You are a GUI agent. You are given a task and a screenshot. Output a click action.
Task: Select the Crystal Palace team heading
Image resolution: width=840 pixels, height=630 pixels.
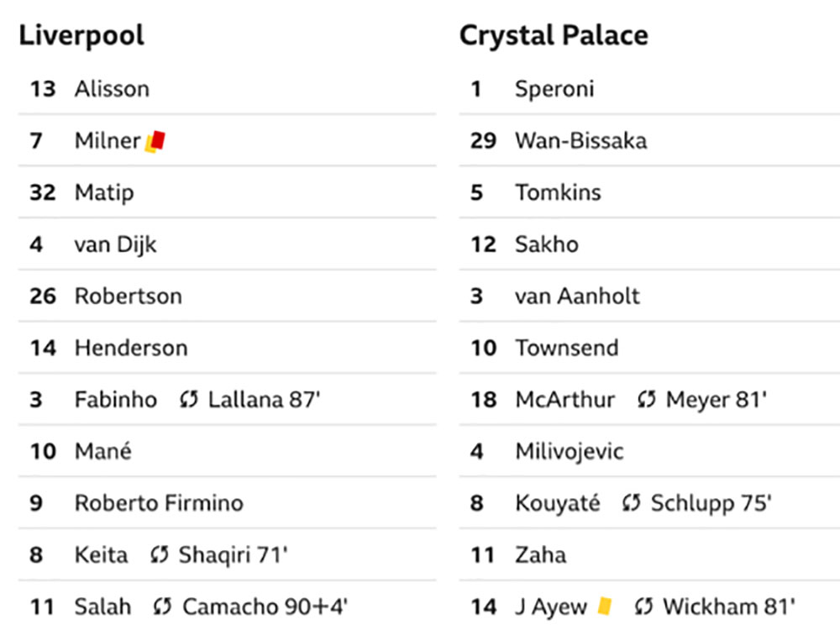point(554,35)
